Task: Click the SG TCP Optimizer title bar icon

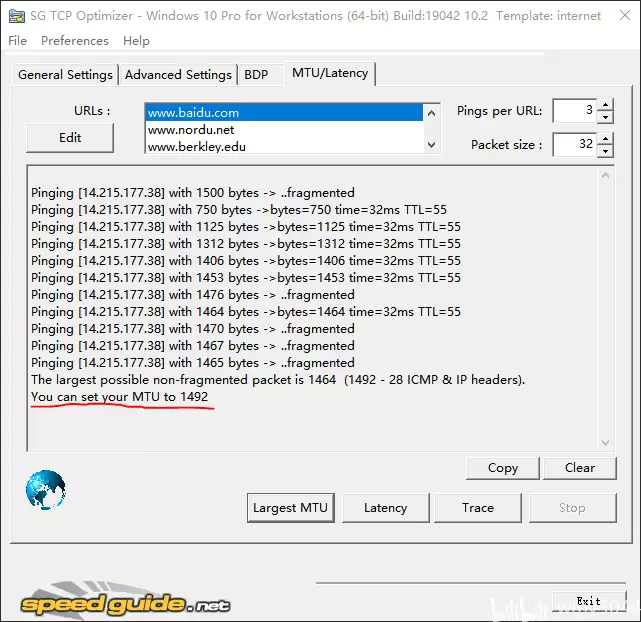Action: [17, 16]
